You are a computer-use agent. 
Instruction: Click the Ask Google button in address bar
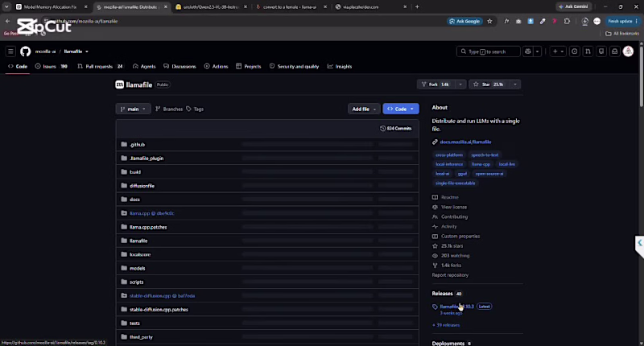[464, 22]
